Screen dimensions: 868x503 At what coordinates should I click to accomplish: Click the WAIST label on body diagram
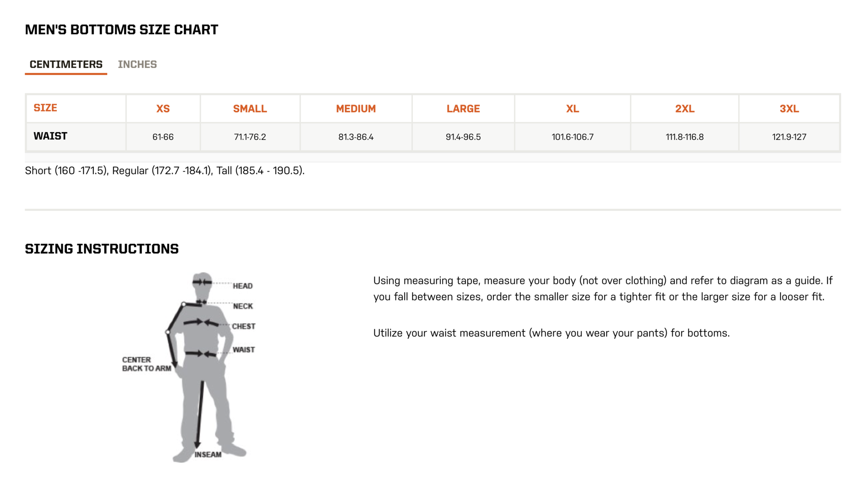point(243,350)
